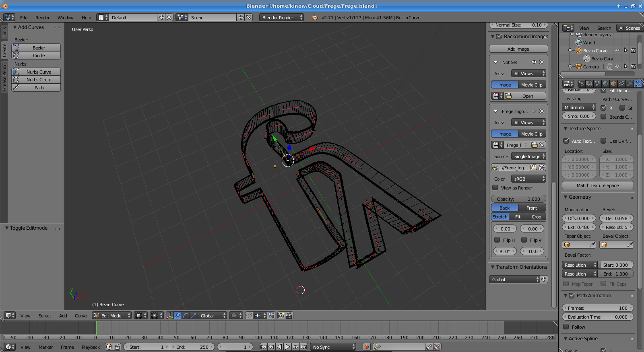
Task: Open the Window menu
Action: 65,17
